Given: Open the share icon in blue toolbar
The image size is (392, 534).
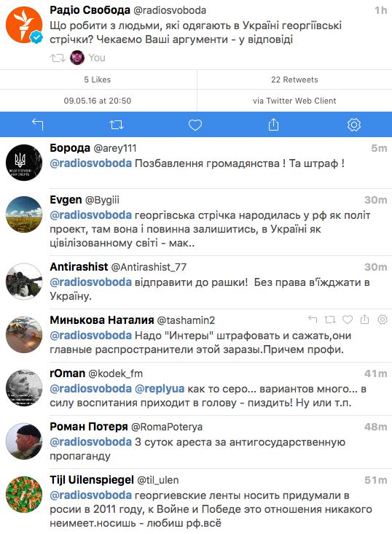Looking at the screenshot, I should (x=273, y=124).
